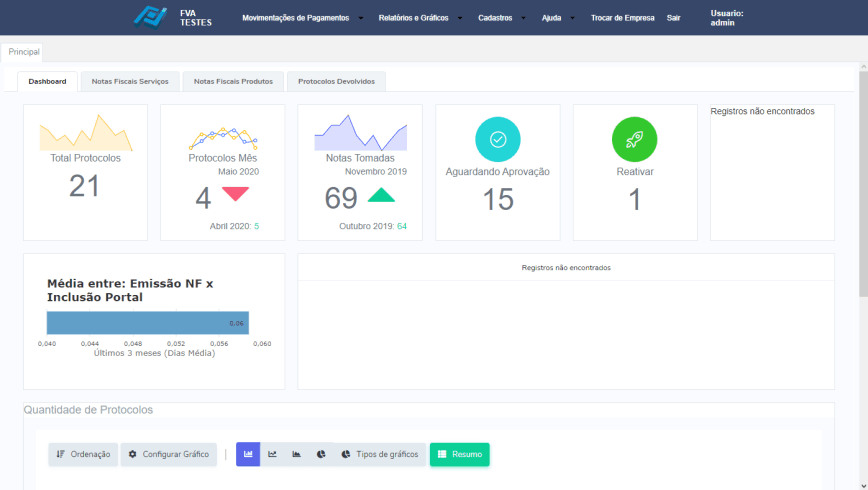Click the Trocar de Empresa link
The height and width of the screenshot is (490, 868).
pyautogui.click(x=622, y=18)
